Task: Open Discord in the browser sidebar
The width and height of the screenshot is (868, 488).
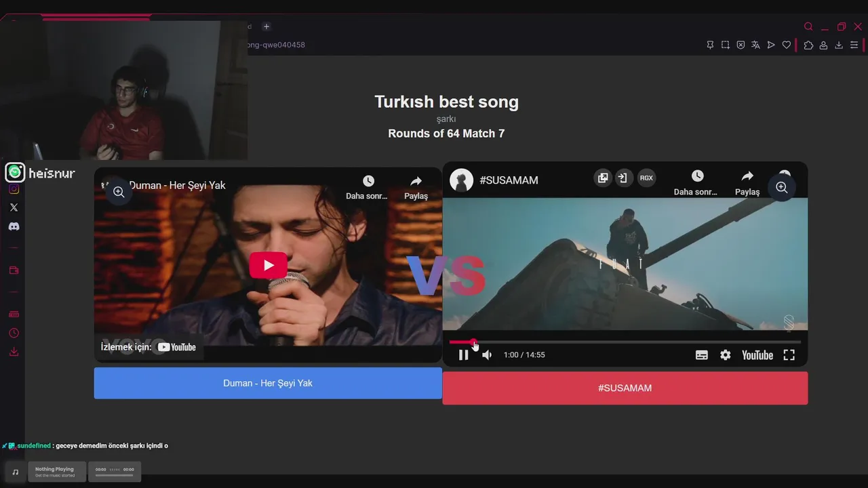Action: [14, 226]
